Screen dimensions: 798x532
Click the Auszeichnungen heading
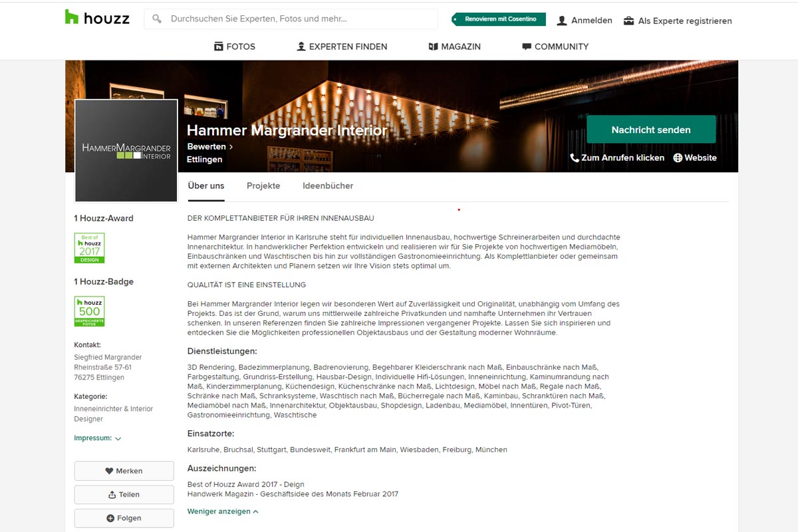[221, 468]
